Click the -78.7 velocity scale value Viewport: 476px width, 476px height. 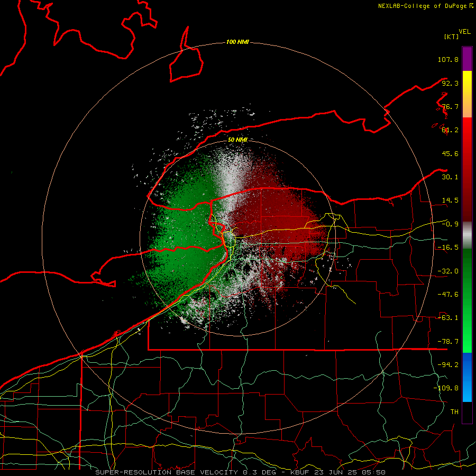point(448,342)
